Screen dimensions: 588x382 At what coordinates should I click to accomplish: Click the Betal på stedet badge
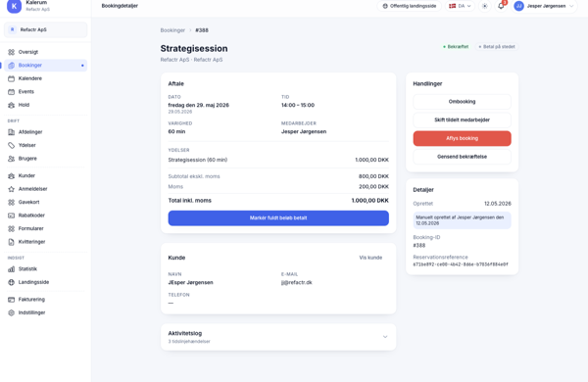pyautogui.click(x=497, y=47)
